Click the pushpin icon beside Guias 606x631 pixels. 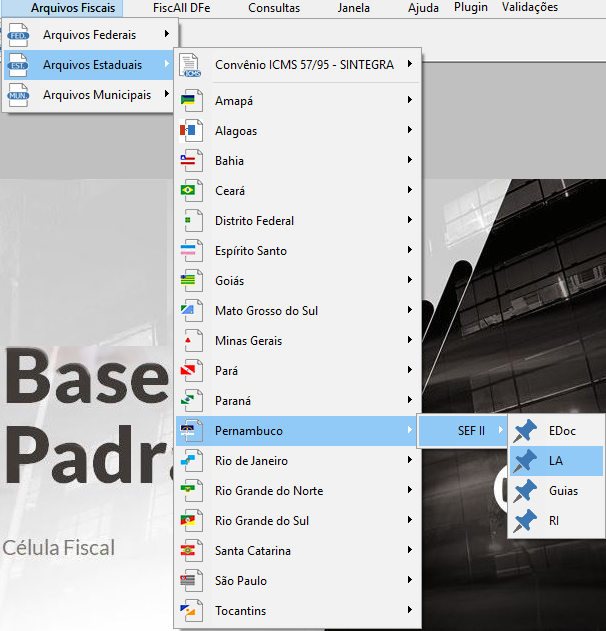[525, 491]
